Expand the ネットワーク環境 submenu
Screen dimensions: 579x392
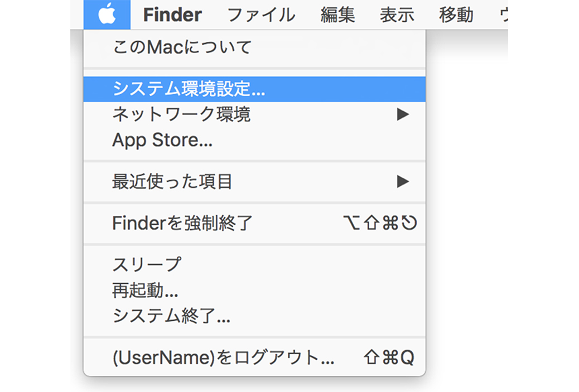[254, 114]
